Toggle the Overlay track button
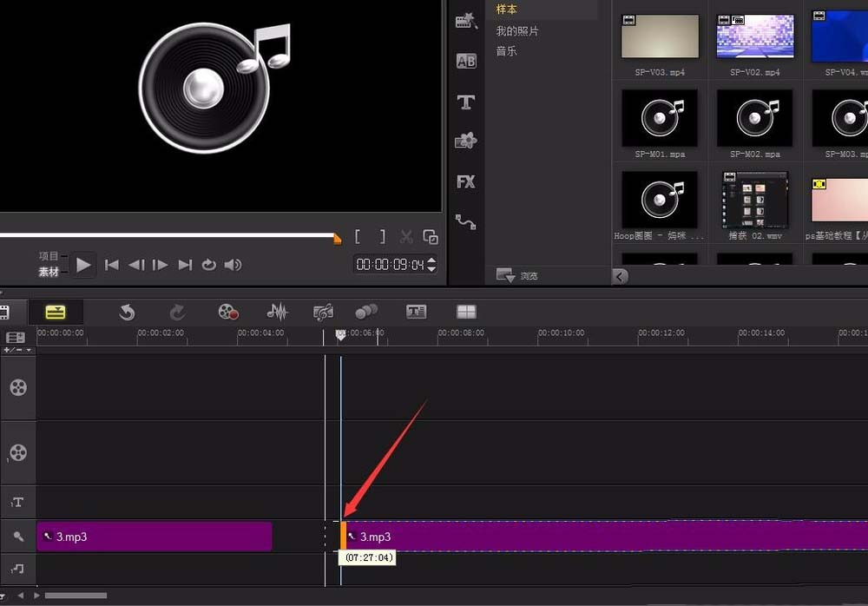The width and height of the screenshot is (868, 606). (18, 453)
